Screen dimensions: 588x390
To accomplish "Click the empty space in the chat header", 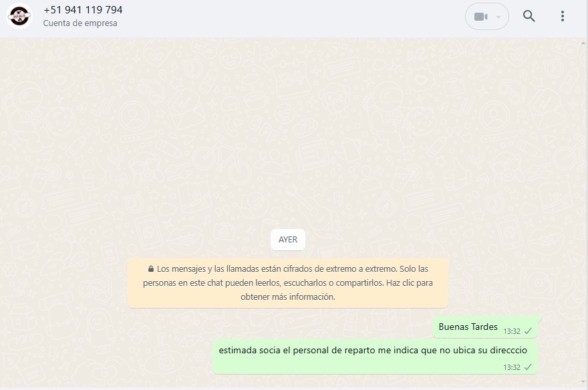I will click(301, 17).
